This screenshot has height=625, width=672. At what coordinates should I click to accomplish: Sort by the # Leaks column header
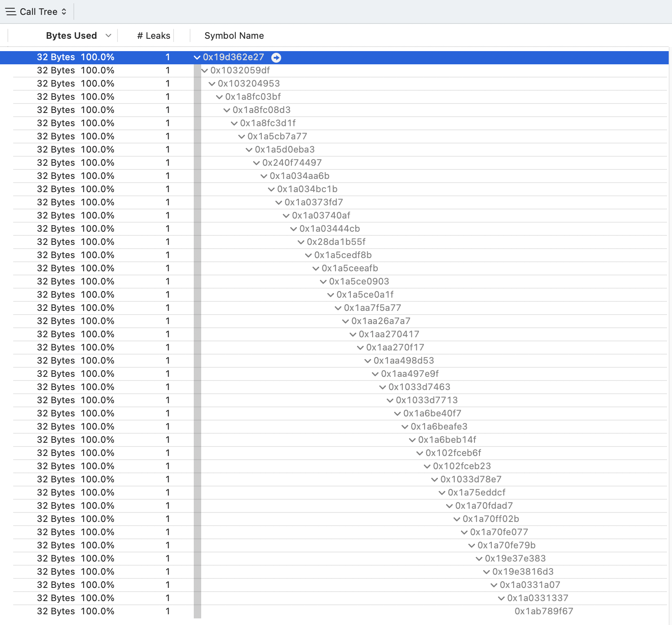[x=153, y=36]
